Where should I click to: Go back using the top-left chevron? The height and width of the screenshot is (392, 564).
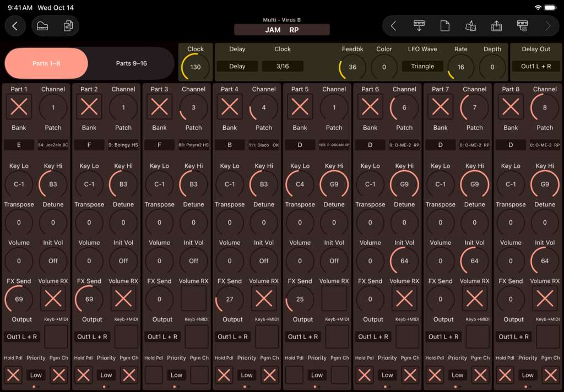15,26
